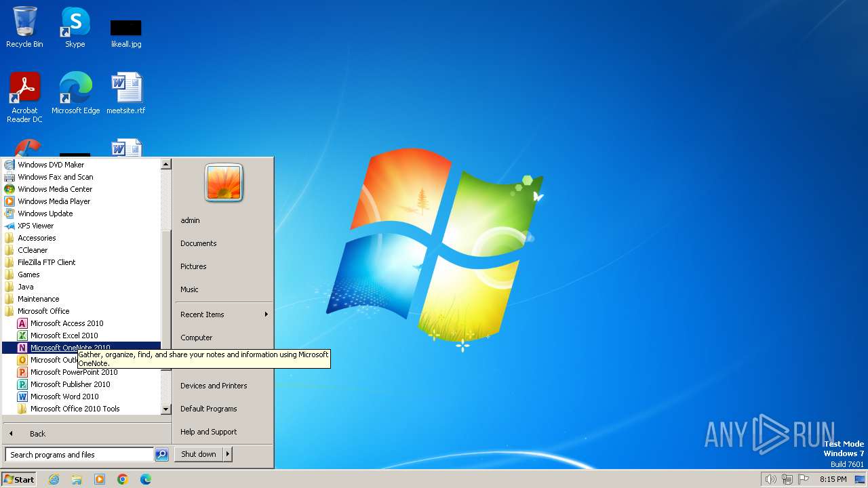The height and width of the screenshot is (488, 868).
Task: Select the likeall.jpg desktop file
Action: point(126,33)
